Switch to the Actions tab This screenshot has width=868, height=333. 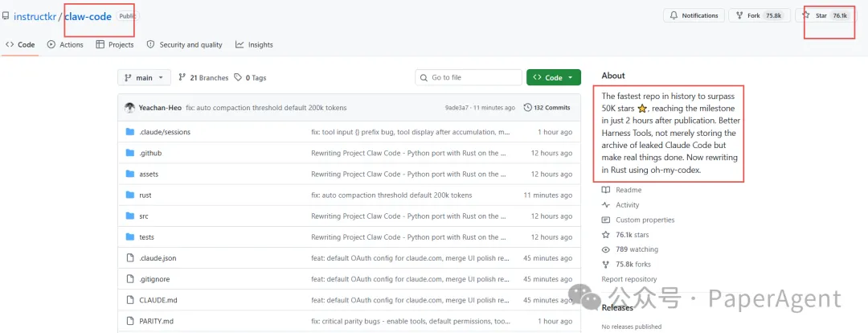tap(65, 45)
